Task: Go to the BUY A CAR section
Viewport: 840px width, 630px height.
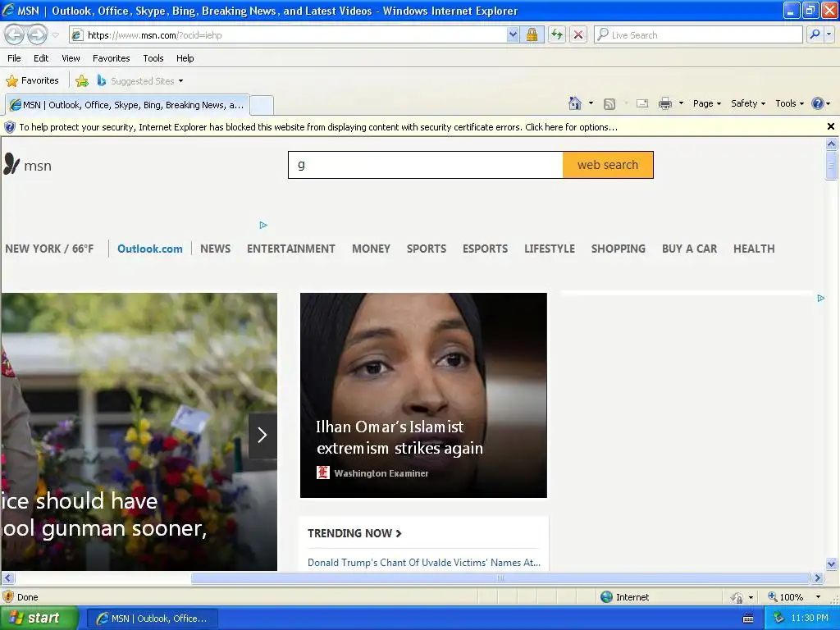Action: [x=689, y=249]
